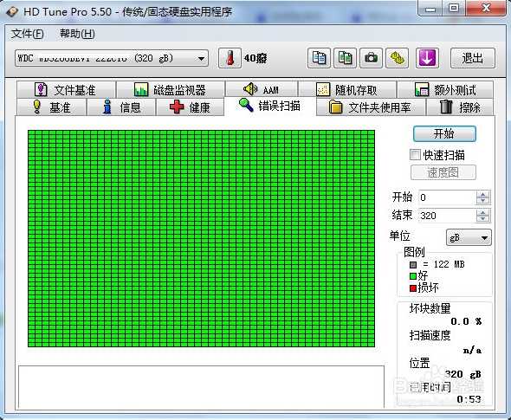Click the 开始 start value input field
511x420 pixels.
(x=447, y=197)
